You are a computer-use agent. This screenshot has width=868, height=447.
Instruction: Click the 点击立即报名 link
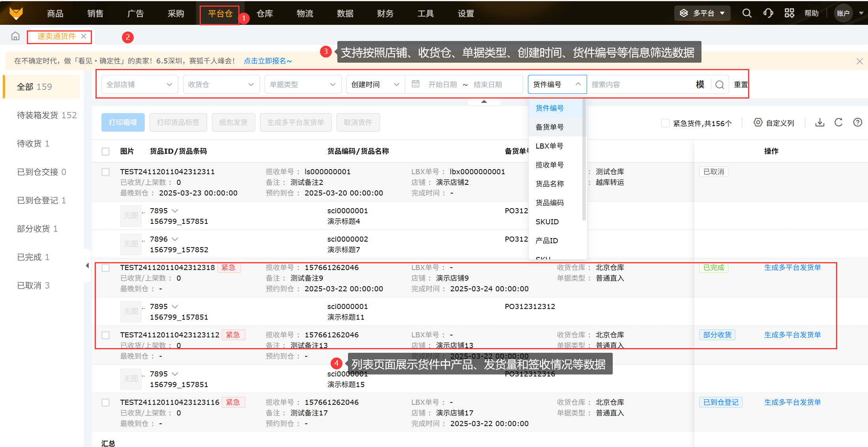point(268,61)
